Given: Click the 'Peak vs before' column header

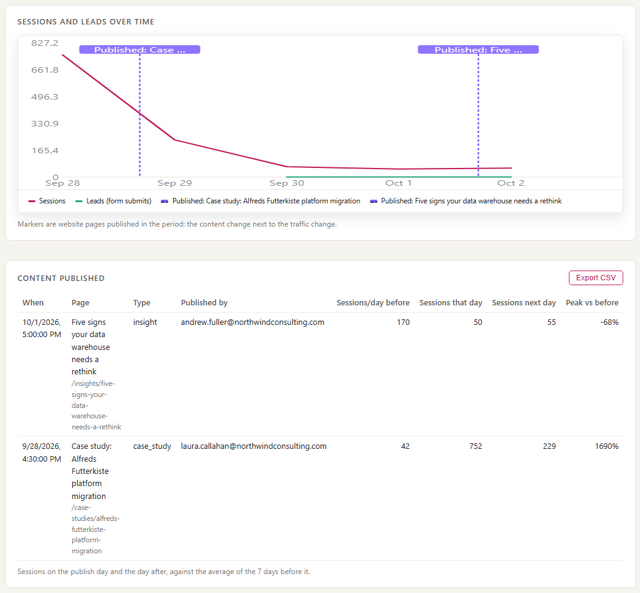Looking at the screenshot, I should pos(592,302).
